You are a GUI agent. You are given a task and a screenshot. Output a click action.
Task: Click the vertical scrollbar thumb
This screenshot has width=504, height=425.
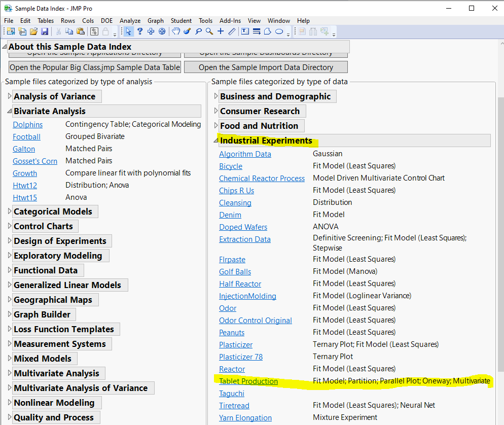(x=500, y=234)
